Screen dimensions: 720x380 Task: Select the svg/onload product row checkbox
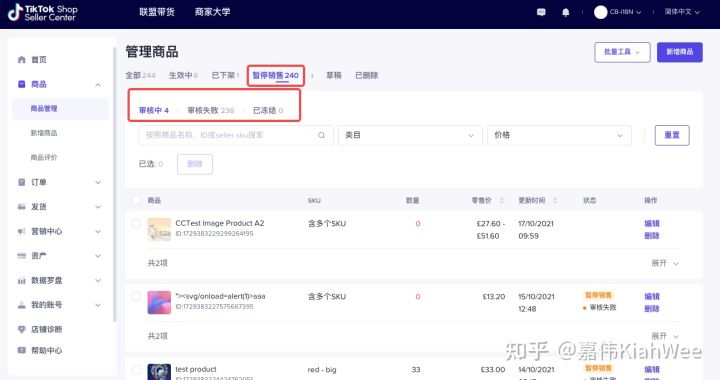(136, 296)
